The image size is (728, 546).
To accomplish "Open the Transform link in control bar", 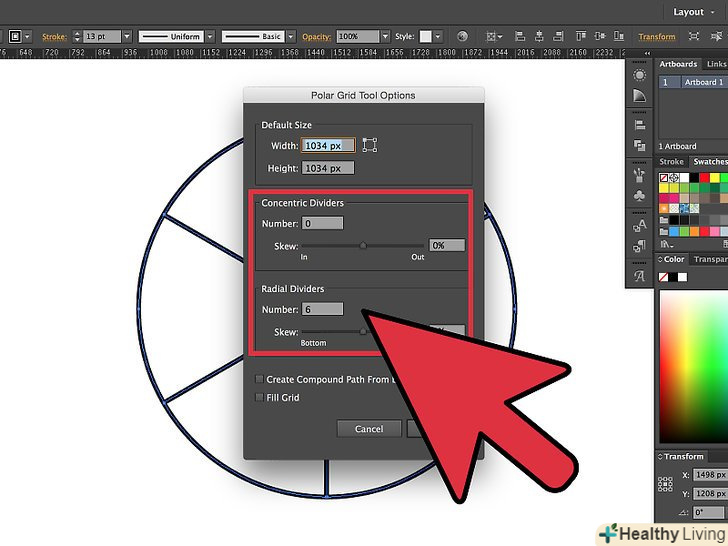I will 657,37.
